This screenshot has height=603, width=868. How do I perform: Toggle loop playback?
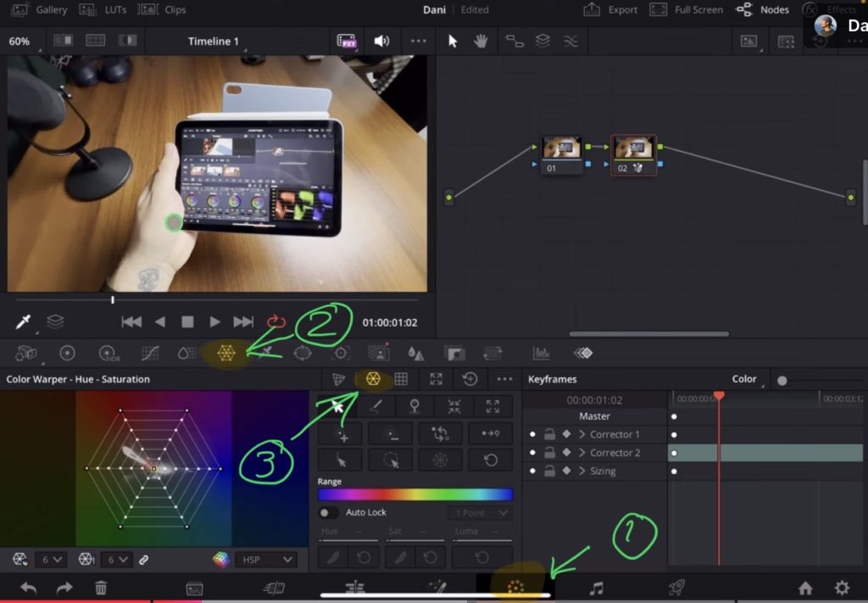click(x=276, y=322)
